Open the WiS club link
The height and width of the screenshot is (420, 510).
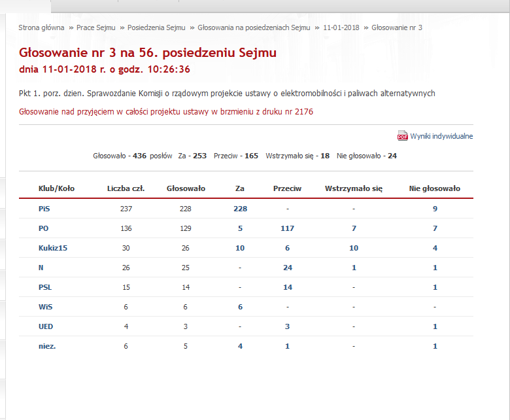46,307
